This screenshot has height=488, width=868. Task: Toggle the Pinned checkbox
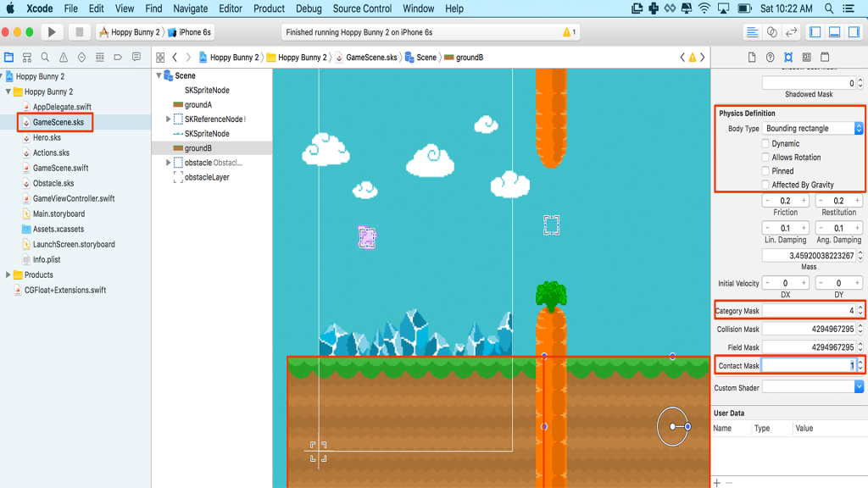pos(765,171)
